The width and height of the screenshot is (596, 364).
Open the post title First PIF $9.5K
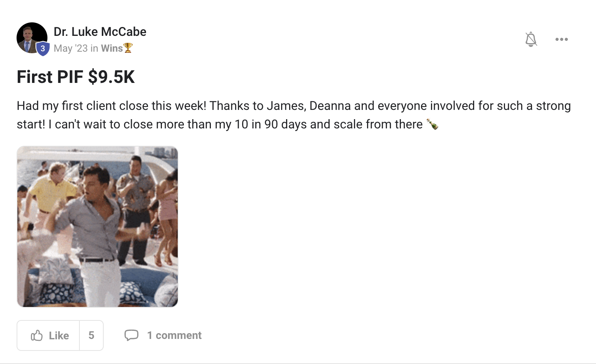click(x=76, y=77)
